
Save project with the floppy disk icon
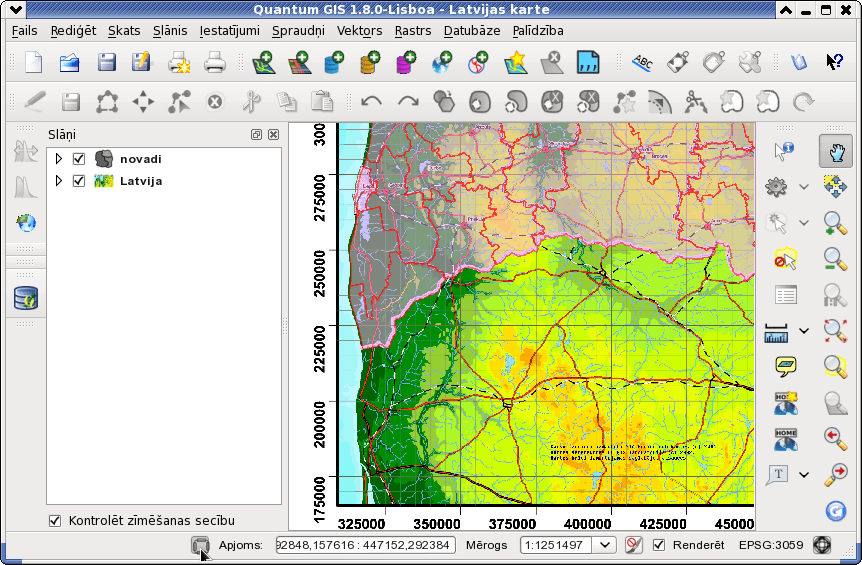coord(107,62)
